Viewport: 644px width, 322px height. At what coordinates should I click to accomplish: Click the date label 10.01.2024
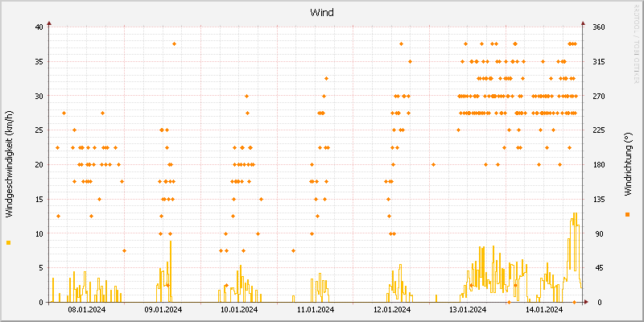(239, 310)
